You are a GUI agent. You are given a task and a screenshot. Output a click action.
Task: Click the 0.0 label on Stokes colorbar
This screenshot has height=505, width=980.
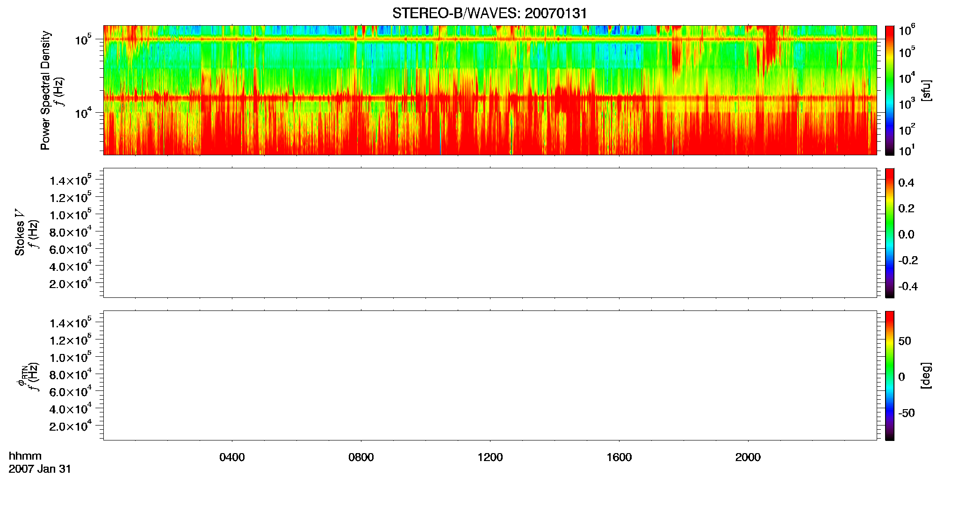[x=906, y=234]
